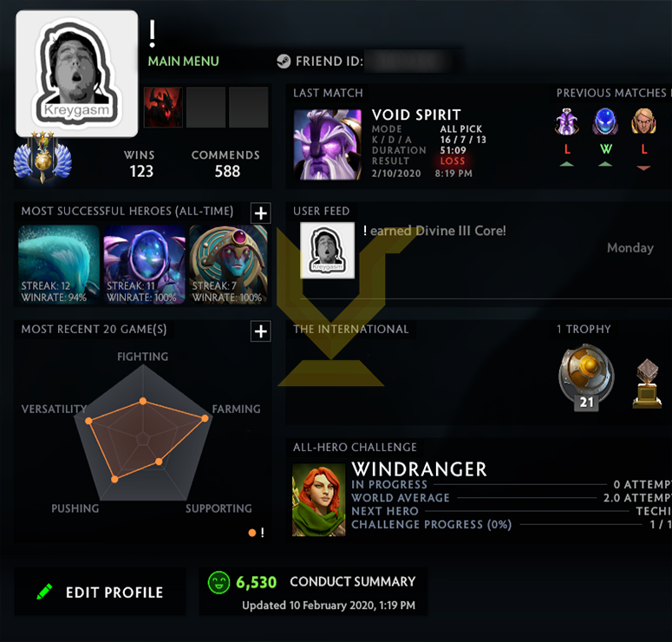Expand Most Successful Heroes with plus button
Screen dimensions: 672x642
click(x=261, y=213)
